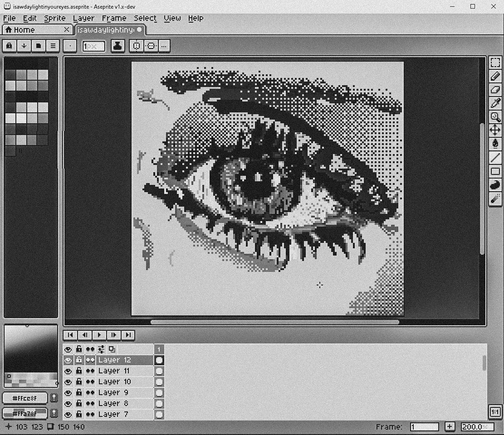Click the foreground color #ffcc8f button
Viewport: 504px width, 435px height.
pyautogui.click(x=25, y=398)
